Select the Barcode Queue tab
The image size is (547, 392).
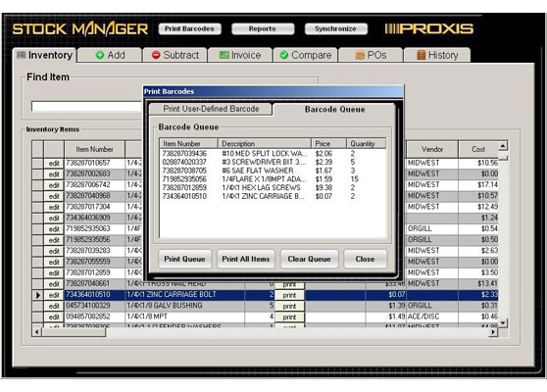tap(334, 109)
